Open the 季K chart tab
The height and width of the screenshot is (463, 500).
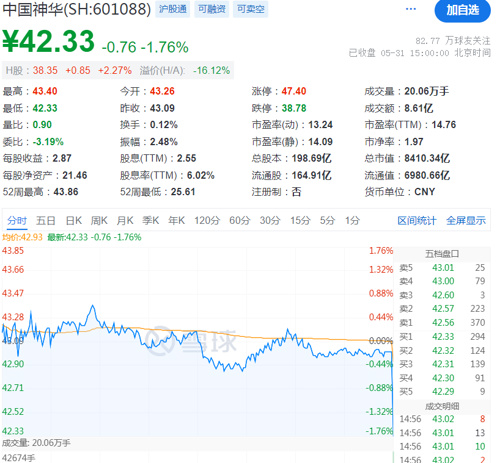pos(151,221)
